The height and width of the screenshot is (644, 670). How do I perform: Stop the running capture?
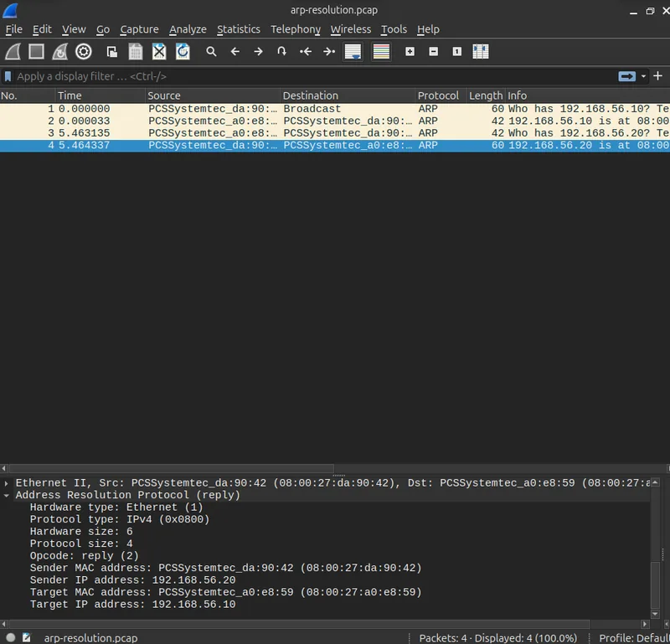[36, 52]
